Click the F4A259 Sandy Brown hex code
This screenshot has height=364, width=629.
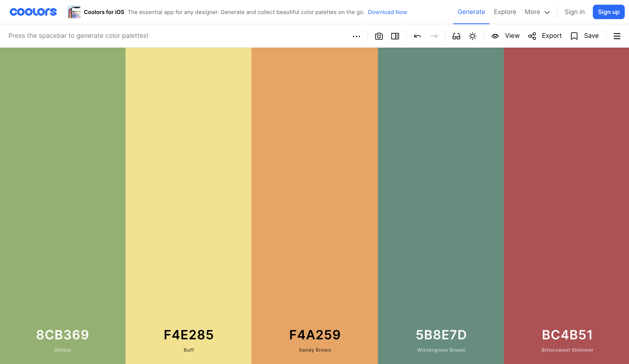coord(315,335)
